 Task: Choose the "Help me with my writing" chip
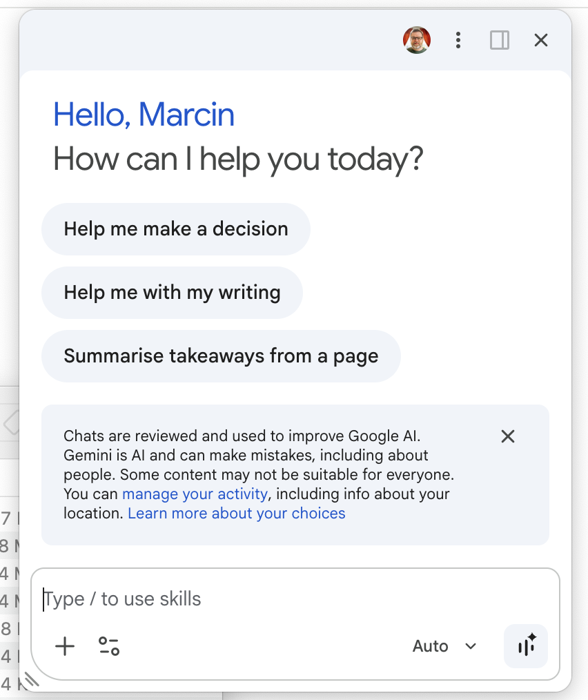173,293
